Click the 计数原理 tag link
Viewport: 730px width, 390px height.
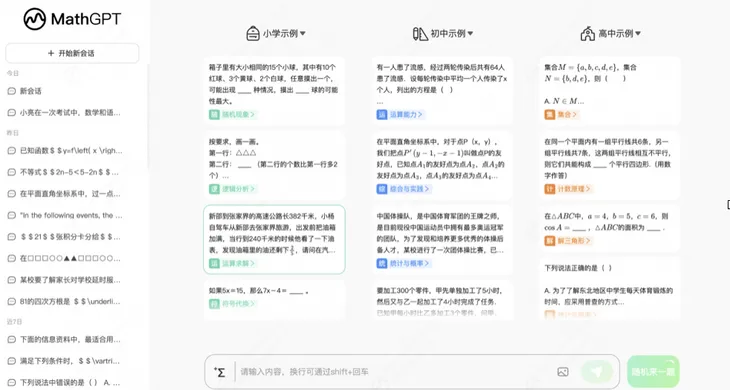pyautogui.click(x=568, y=188)
